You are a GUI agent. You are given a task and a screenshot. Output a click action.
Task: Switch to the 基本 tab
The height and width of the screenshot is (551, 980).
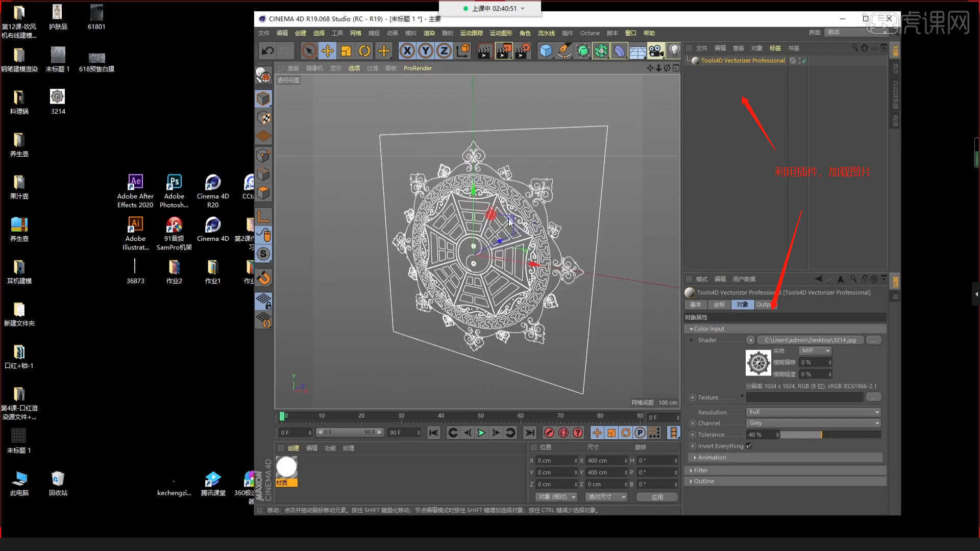pos(696,305)
